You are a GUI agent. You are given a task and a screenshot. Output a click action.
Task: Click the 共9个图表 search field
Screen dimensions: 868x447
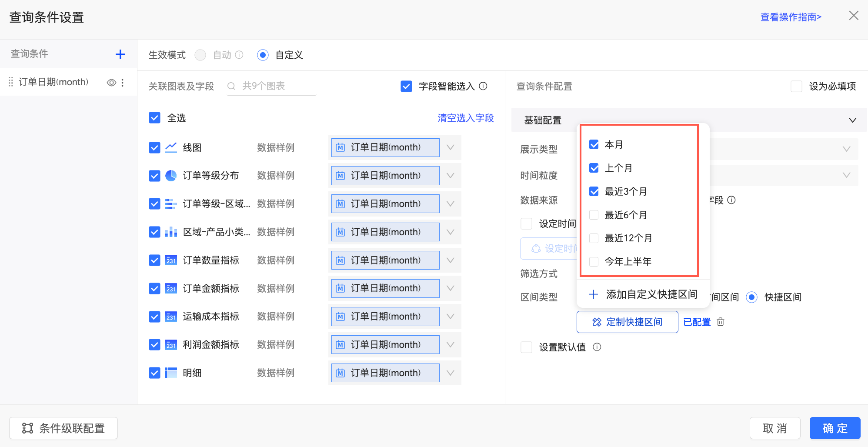point(271,86)
